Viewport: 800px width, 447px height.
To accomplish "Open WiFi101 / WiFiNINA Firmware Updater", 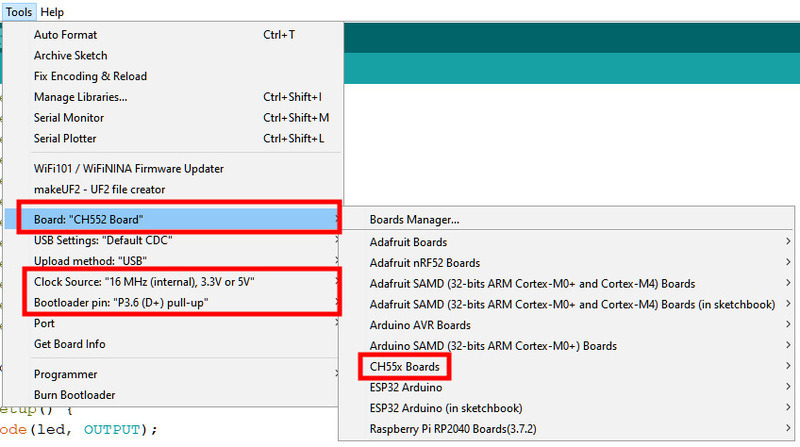I will (172, 168).
